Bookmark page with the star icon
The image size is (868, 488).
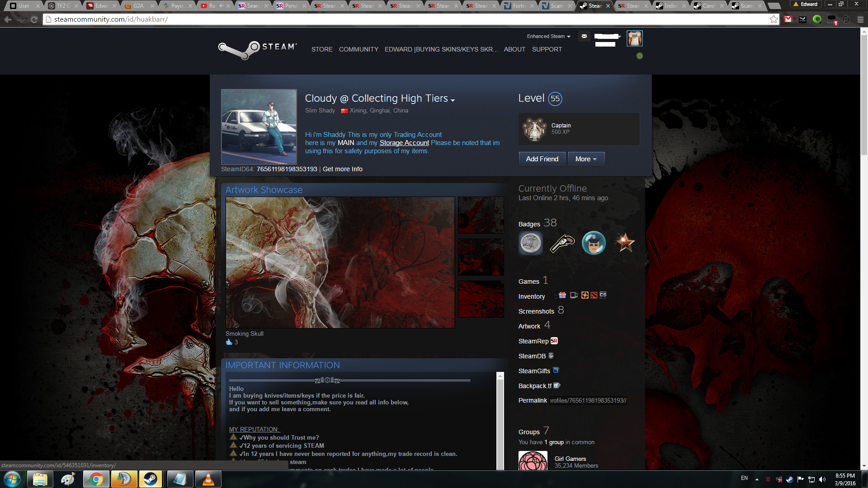pyautogui.click(x=774, y=19)
